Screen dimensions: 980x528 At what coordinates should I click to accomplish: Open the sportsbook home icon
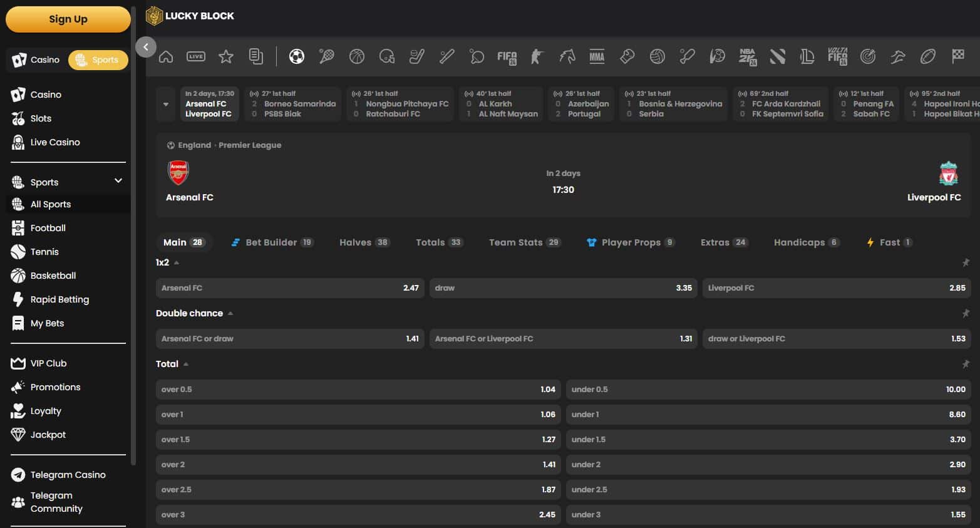tap(166, 57)
